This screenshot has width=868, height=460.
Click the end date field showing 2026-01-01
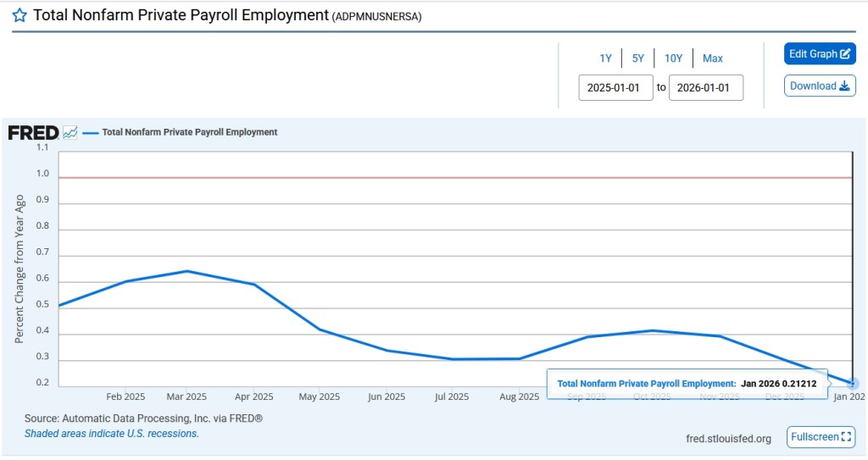[x=705, y=87]
